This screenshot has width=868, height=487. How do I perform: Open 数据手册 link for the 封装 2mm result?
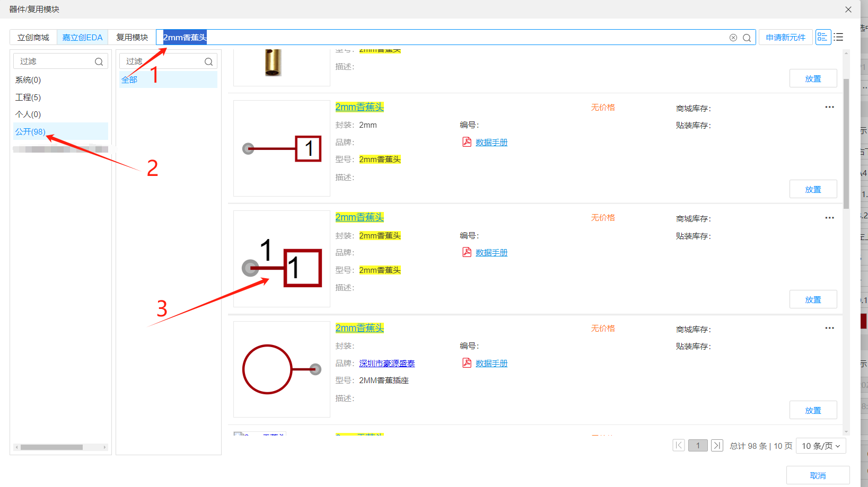tap(492, 142)
